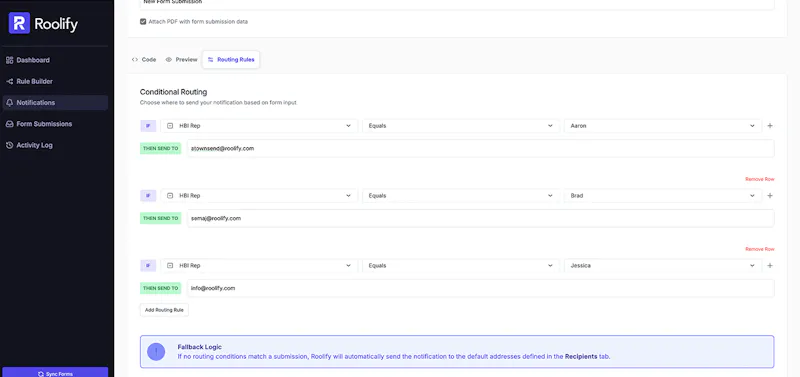This screenshot has height=377, width=800.
Task: Click the Rule Builder branch icon
Action: click(x=9, y=82)
